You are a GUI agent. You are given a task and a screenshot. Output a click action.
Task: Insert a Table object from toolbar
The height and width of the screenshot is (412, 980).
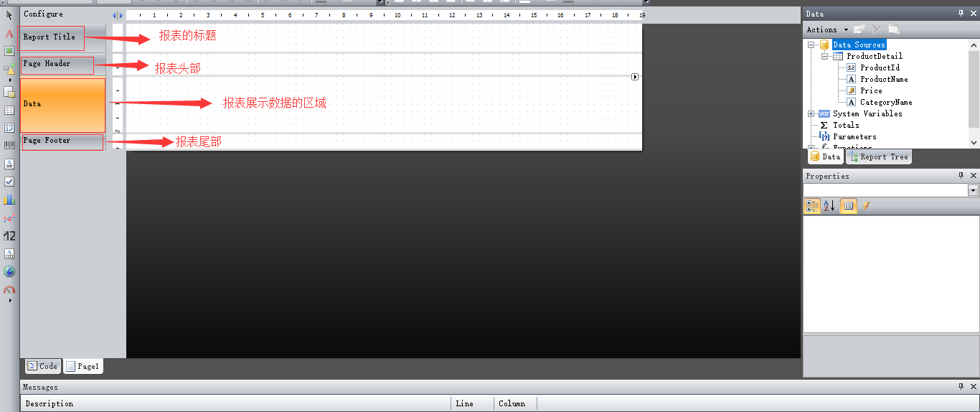pyautogui.click(x=9, y=110)
